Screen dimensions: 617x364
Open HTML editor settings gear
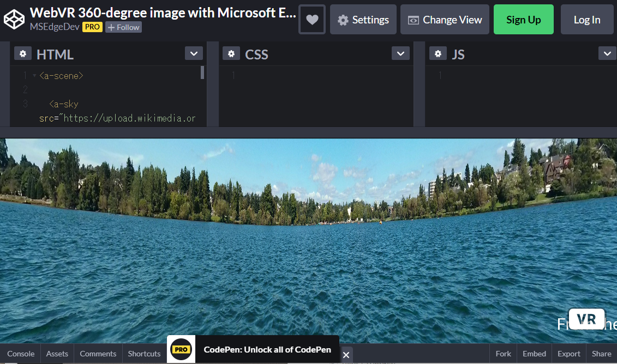(23, 53)
